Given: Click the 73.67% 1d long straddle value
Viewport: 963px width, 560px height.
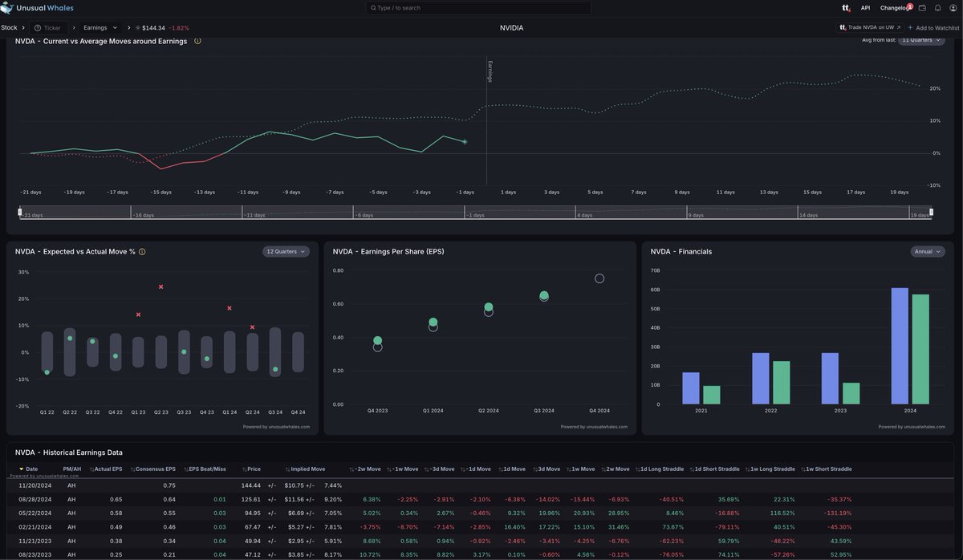Looking at the screenshot, I should [x=673, y=527].
